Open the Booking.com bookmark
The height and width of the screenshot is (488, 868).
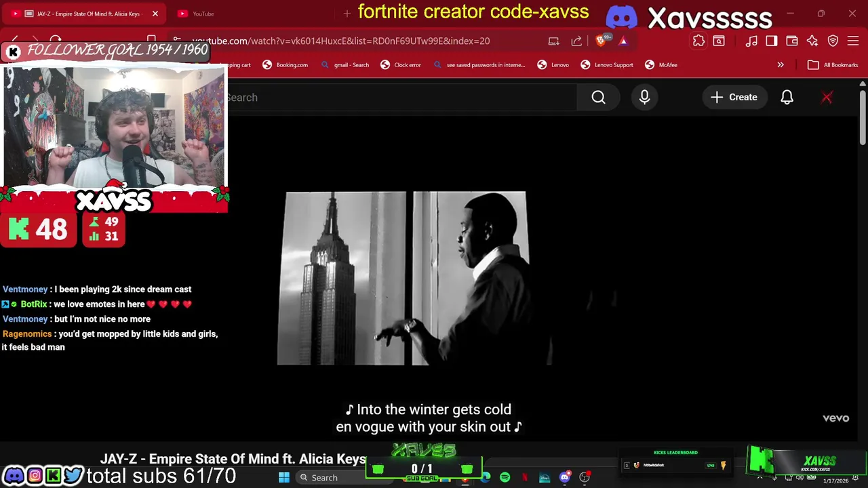click(x=285, y=65)
